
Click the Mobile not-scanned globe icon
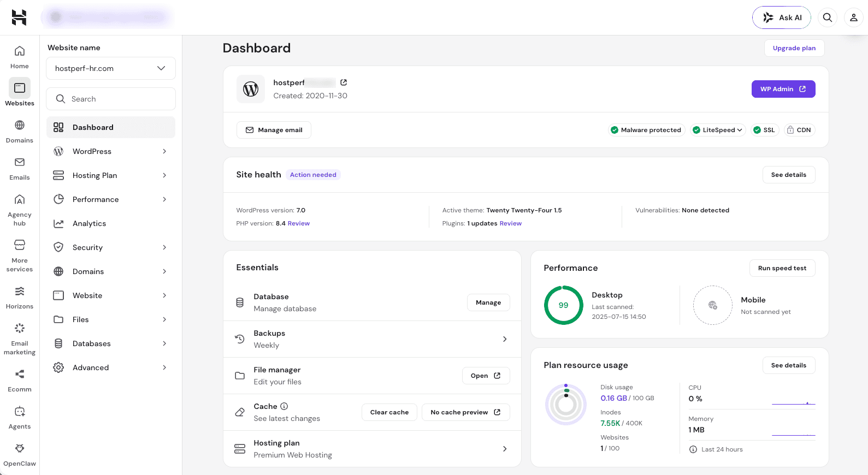coord(713,305)
